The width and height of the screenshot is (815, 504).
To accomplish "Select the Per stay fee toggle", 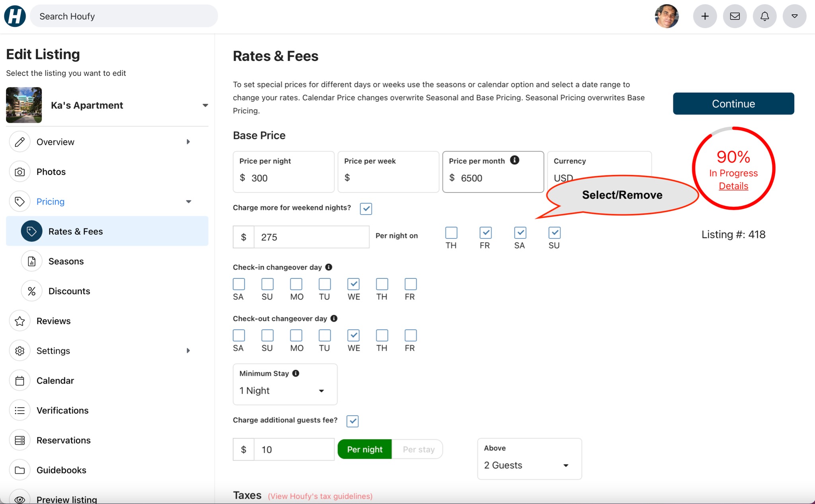I will pyautogui.click(x=418, y=450).
